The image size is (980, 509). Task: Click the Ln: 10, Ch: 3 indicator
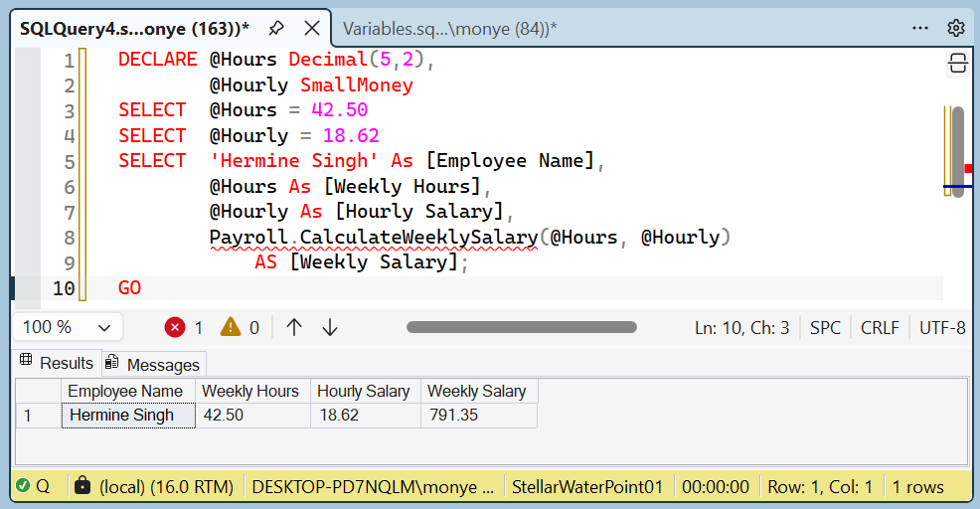click(741, 328)
